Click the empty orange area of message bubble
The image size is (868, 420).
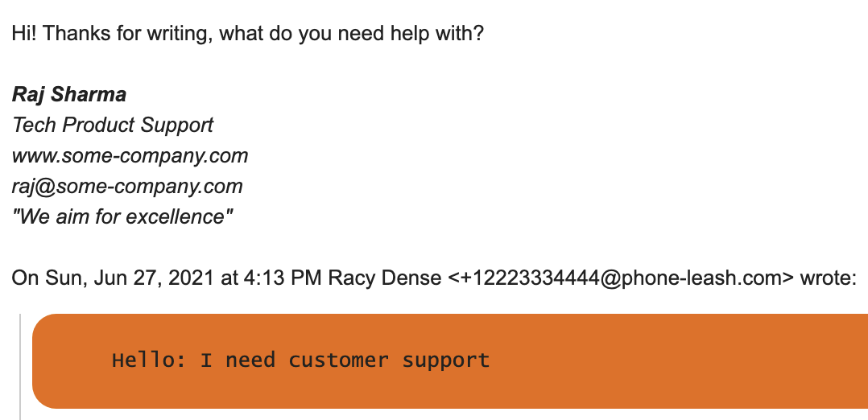pos(681,360)
